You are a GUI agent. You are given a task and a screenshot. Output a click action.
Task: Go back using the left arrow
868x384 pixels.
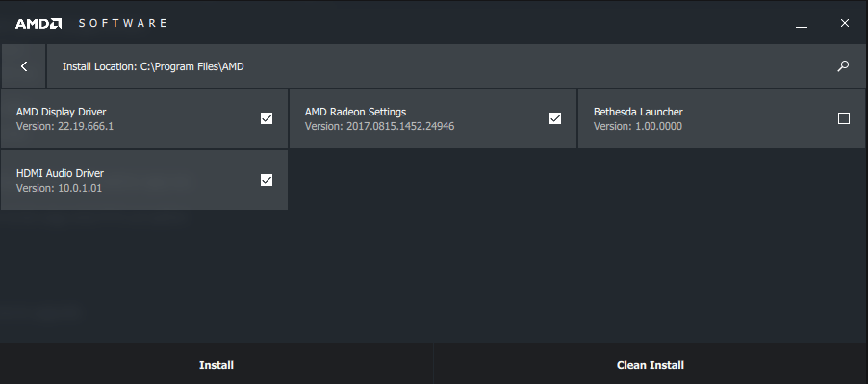click(24, 66)
